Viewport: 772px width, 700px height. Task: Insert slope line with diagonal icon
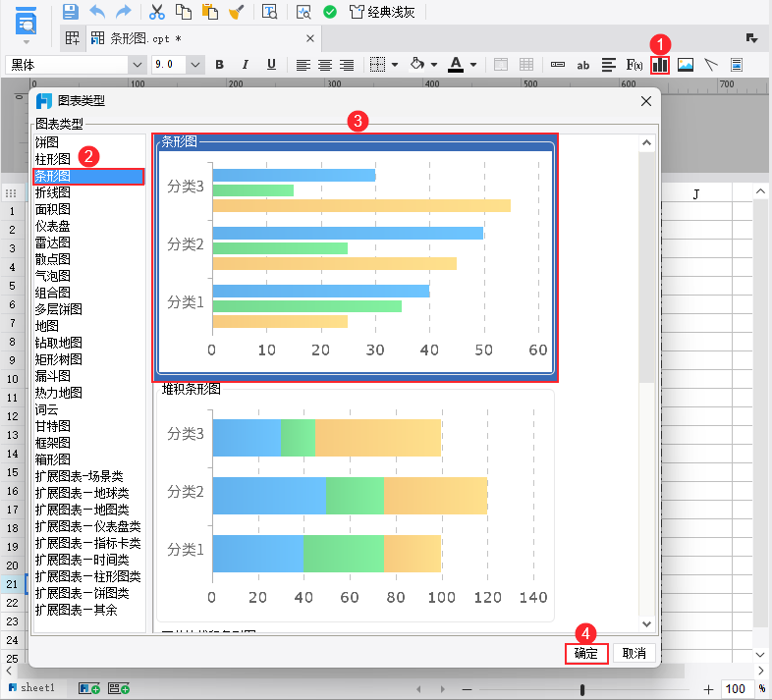tap(711, 65)
